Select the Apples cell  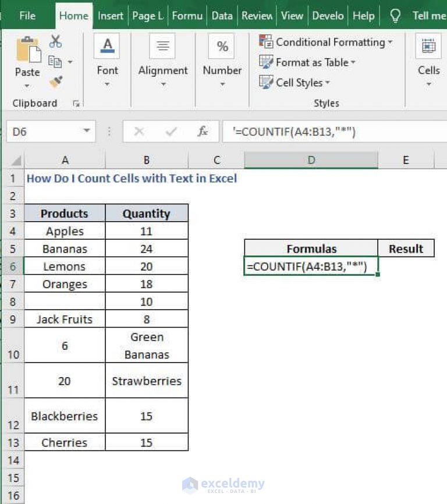coord(65,231)
